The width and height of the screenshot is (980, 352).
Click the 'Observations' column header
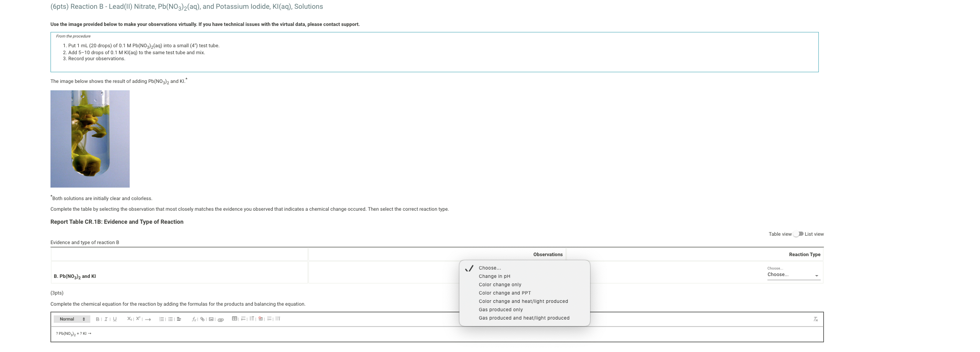click(548, 254)
